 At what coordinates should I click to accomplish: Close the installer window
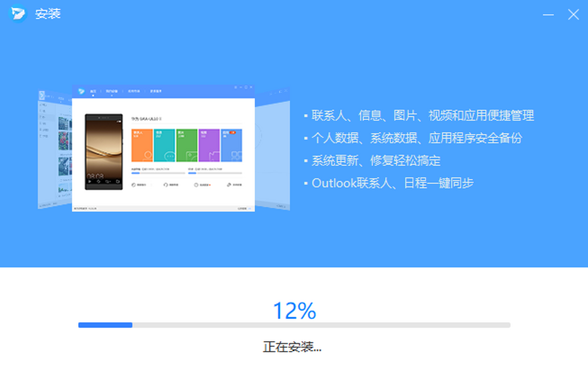tap(573, 15)
